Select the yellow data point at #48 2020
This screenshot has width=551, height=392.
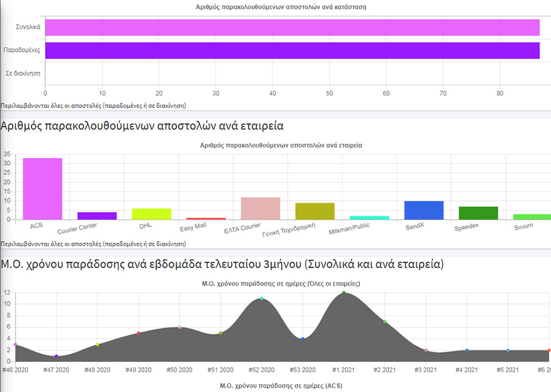pos(98,345)
